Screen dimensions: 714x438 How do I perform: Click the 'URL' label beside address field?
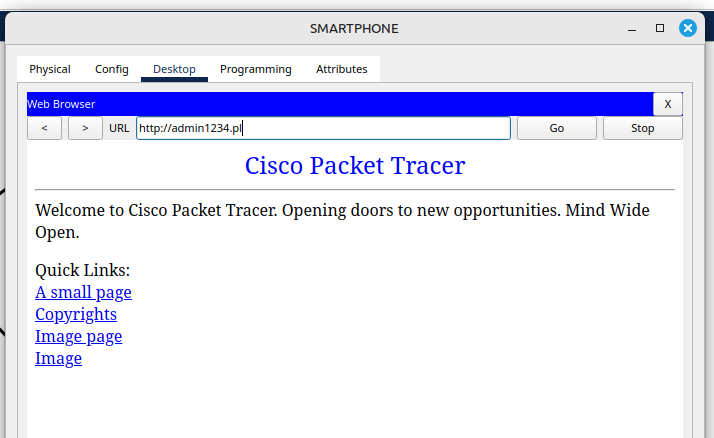119,128
